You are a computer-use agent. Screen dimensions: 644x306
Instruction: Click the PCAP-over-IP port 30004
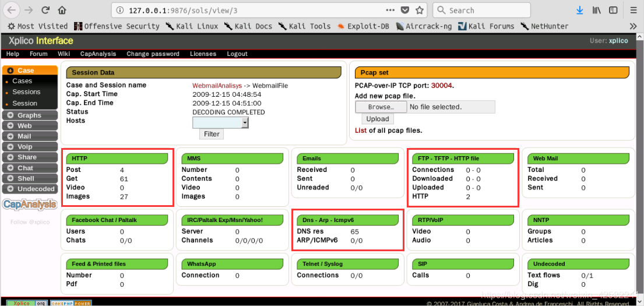point(442,86)
